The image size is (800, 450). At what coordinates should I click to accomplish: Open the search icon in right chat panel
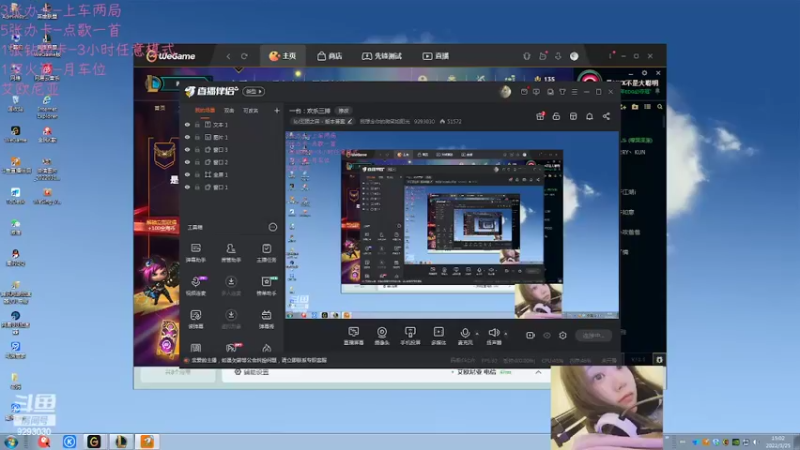point(660,107)
